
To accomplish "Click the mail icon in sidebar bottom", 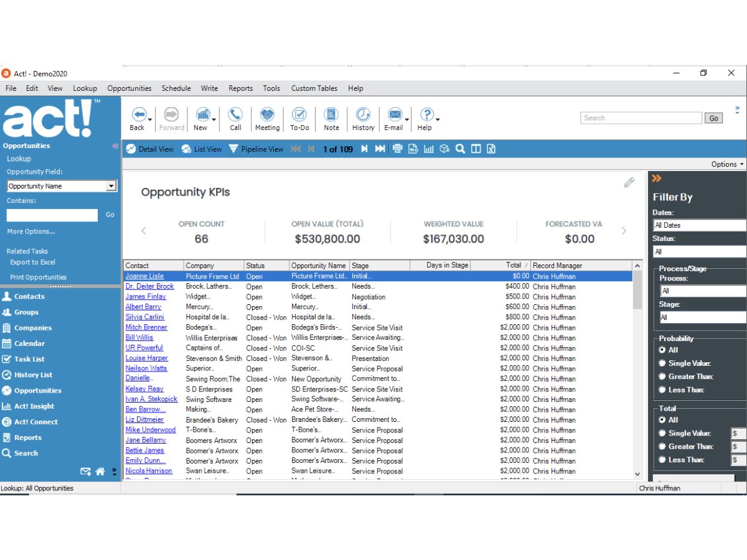I will (x=86, y=472).
